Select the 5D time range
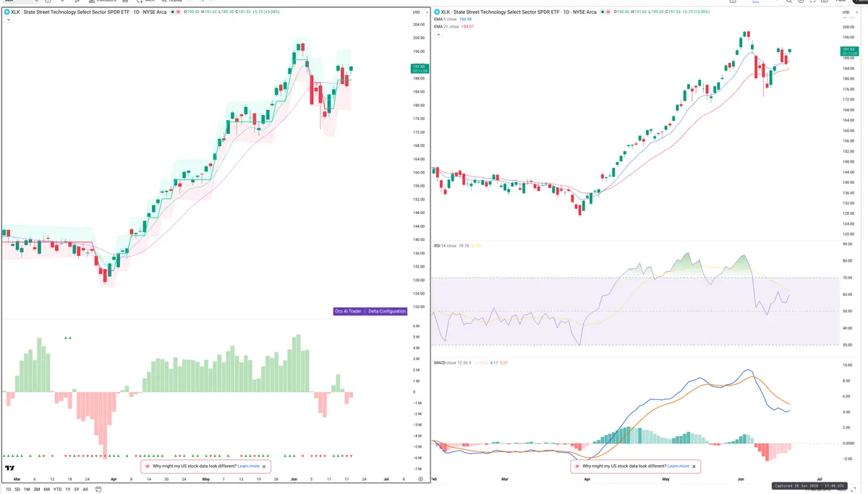Screen dimensions: 868x494 point(17,490)
